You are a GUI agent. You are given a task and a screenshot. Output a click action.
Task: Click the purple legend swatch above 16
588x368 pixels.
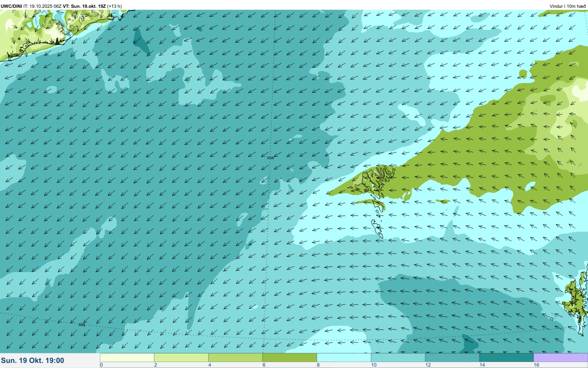(561, 357)
